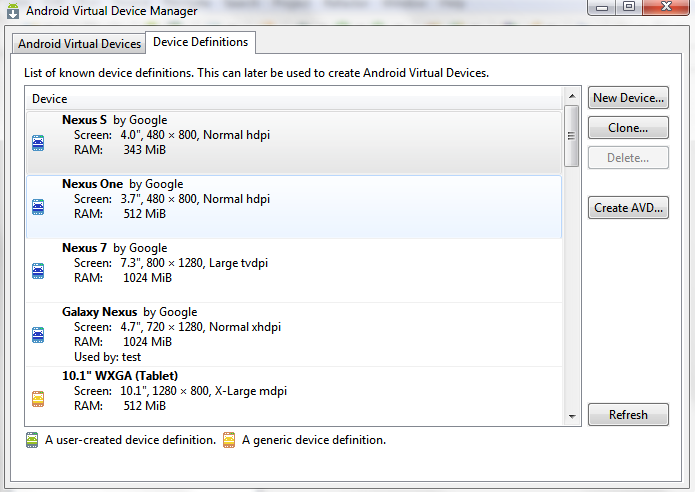
Task: Select the Device Definitions tab
Action: [x=200, y=42]
